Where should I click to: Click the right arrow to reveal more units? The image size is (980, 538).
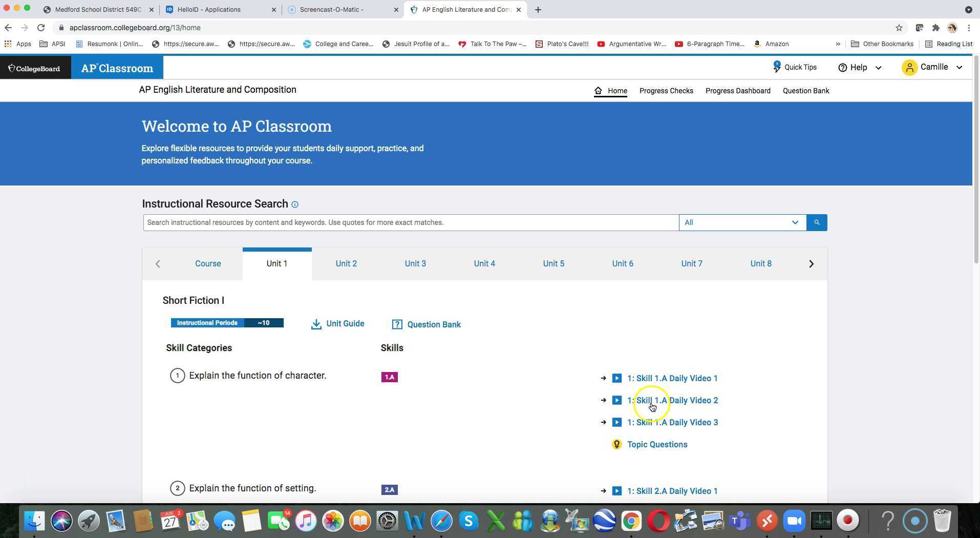(811, 263)
